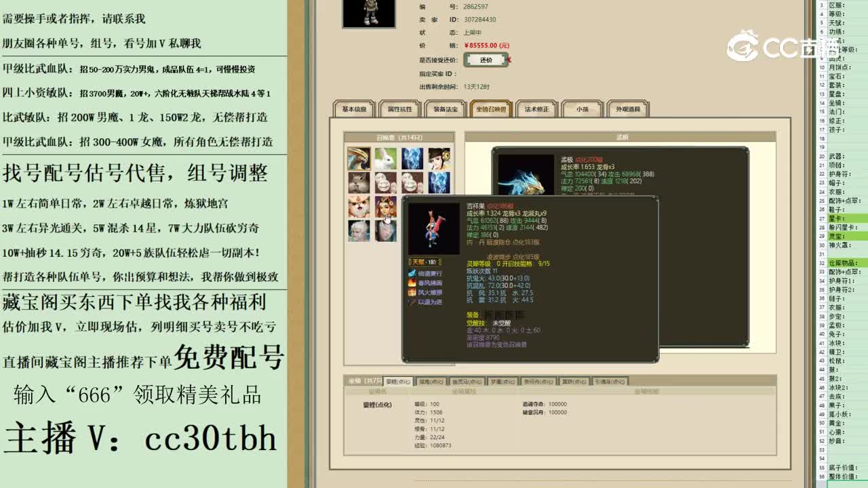Click the 吉祥果 pet portrait in tooltip
Image resolution: width=868 pixels, height=488 pixels.
tap(434, 228)
